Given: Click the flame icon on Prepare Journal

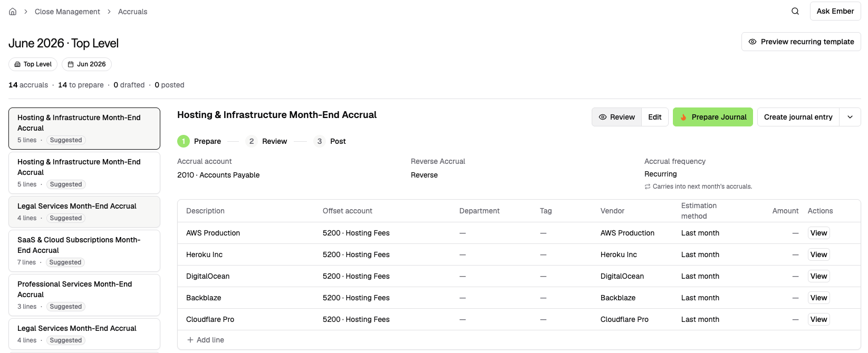Looking at the screenshot, I should (x=683, y=117).
